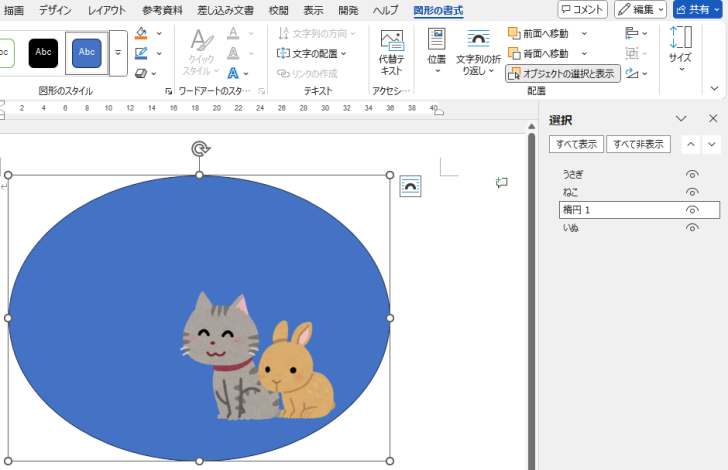Click すべて非表示 button
The width and height of the screenshot is (728, 470).
(638, 144)
